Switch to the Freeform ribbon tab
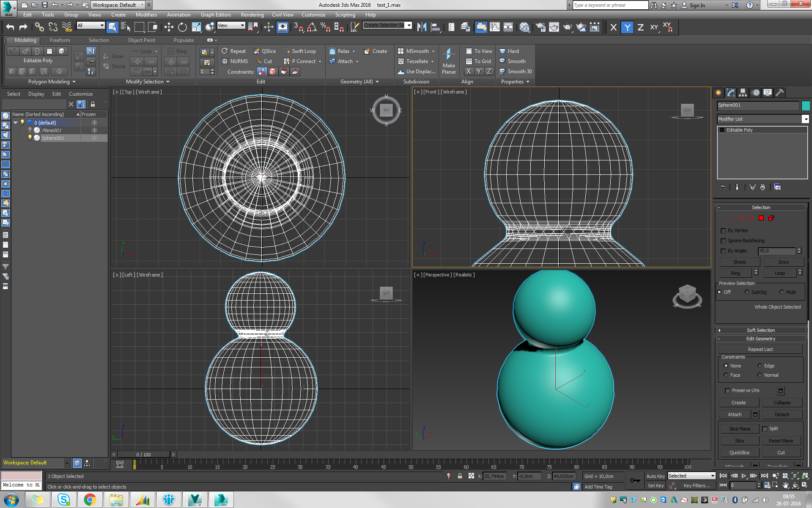The image size is (812, 508). pos(60,40)
